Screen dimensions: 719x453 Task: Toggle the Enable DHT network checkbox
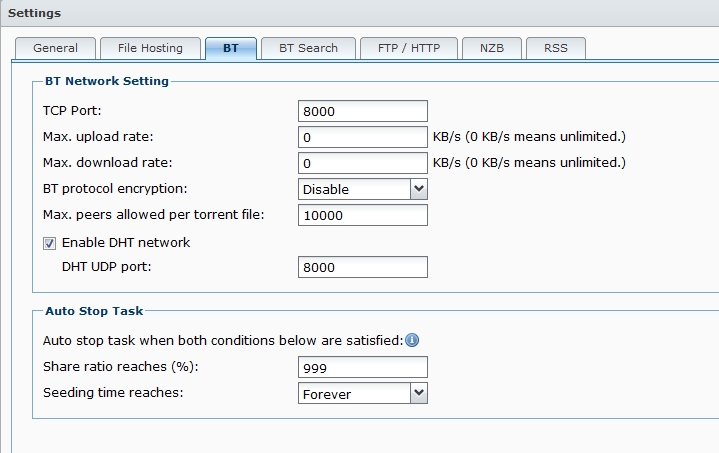(50, 243)
